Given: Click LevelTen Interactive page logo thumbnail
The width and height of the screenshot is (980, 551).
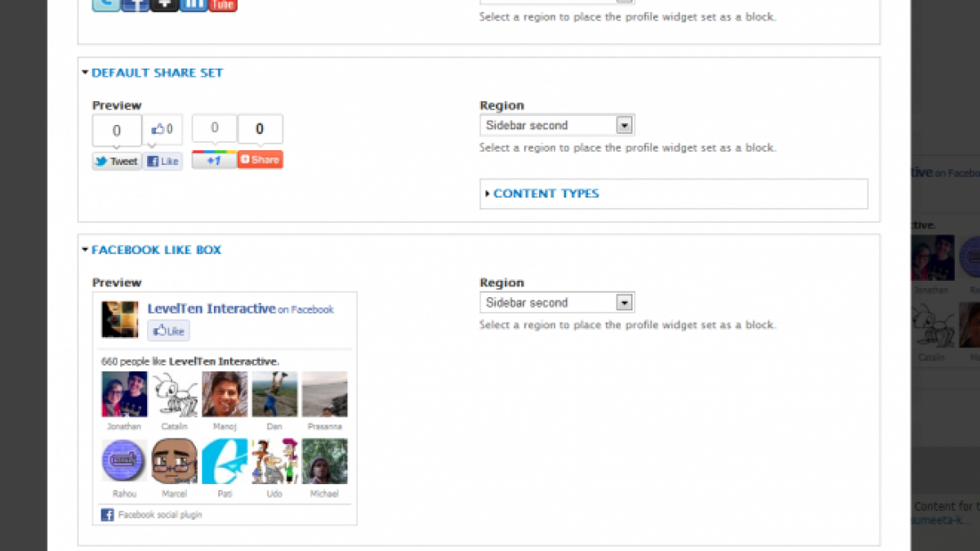Looking at the screenshot, I should point(119,319).
